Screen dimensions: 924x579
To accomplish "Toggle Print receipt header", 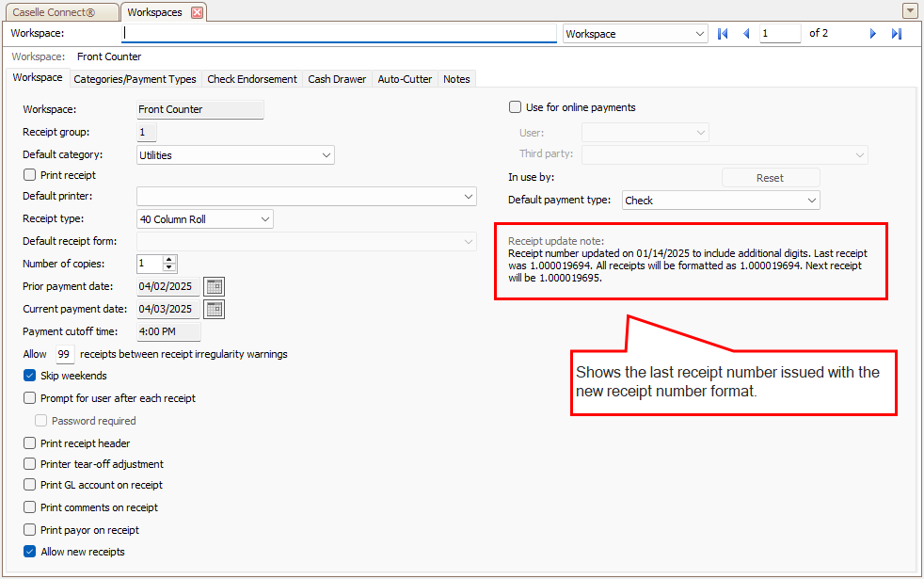I will (x=29, y=442).
